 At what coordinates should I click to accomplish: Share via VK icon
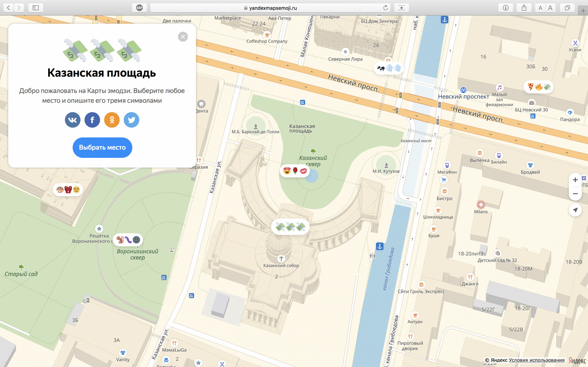tap(73, 120)
